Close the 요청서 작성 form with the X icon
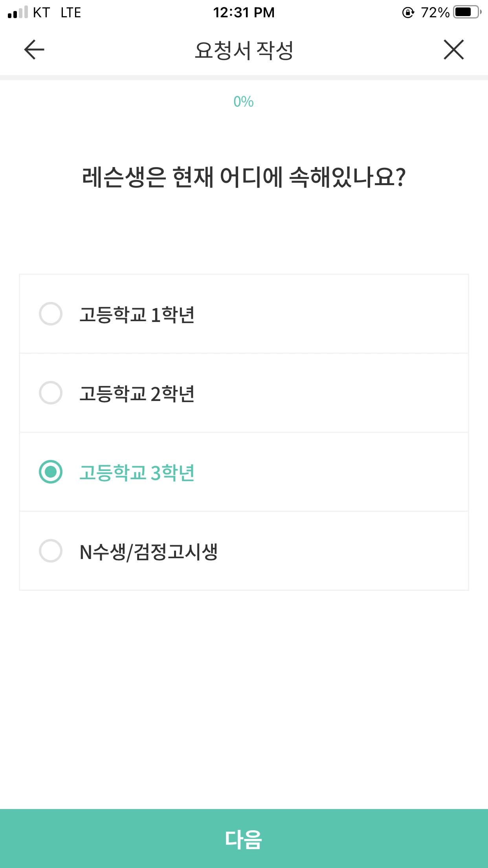The width and height of the screenshot is (488, 868). (x=454, y=50)
